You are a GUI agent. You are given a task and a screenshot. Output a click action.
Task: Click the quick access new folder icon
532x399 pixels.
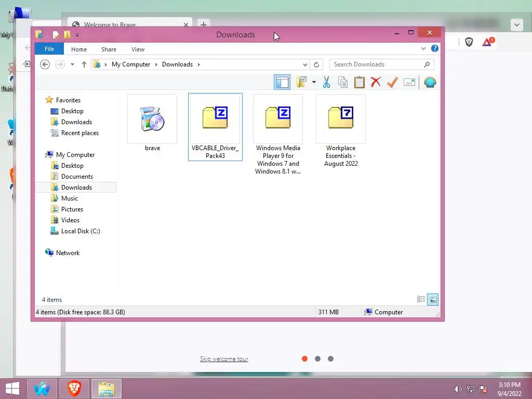(x=67, y=34)
